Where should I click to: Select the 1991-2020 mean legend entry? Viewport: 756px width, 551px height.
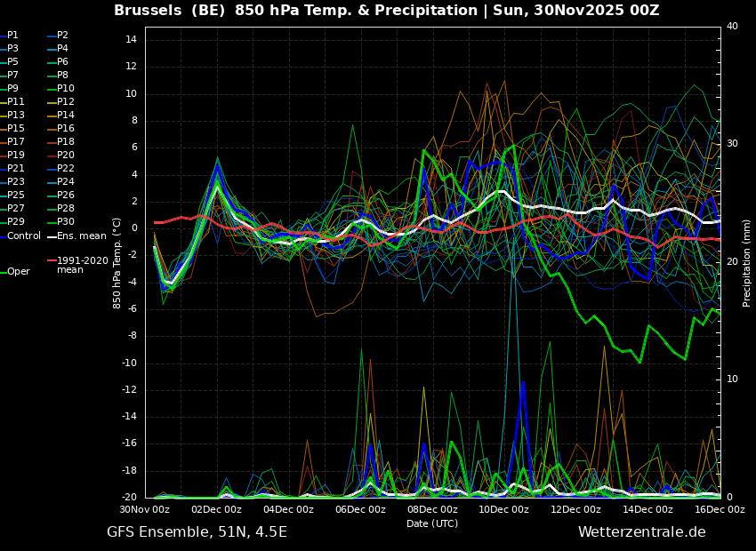pos(82,265)
